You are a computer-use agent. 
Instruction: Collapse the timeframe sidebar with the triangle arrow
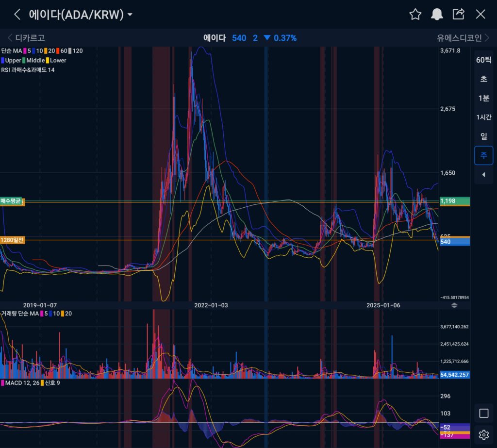pos(483,175)
